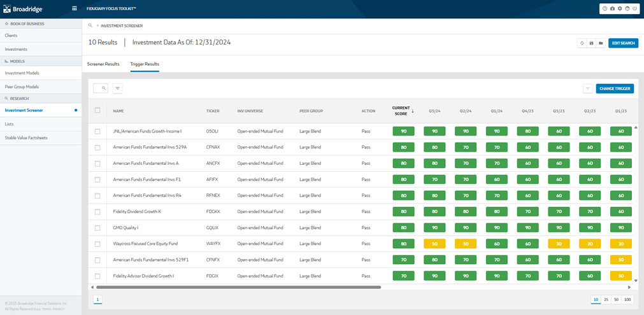Viewport: 644px width, 315px height.
Task: Open Lists in the sidebar
Action: click(x=41, y=124)
